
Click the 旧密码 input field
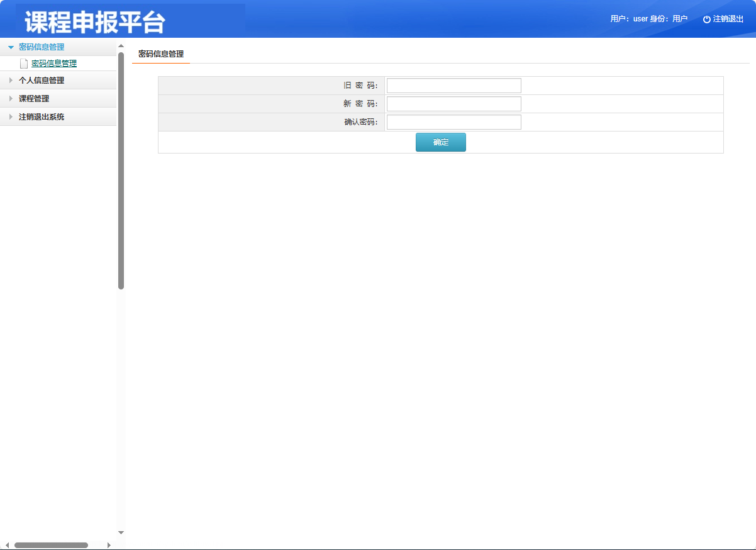click(453, 85)
